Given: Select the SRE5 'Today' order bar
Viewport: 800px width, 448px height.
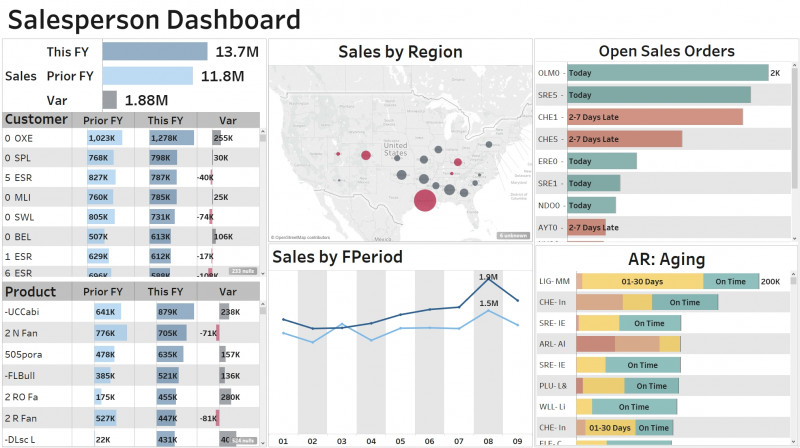Looking at the screenshot, I should 659,95.
